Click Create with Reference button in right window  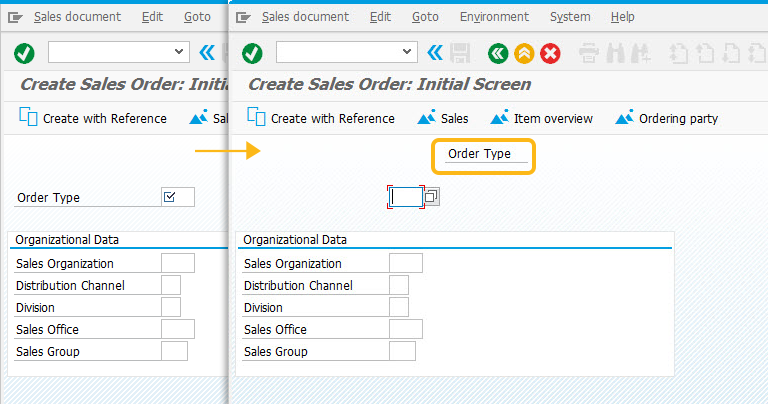(x=321, y=118)
